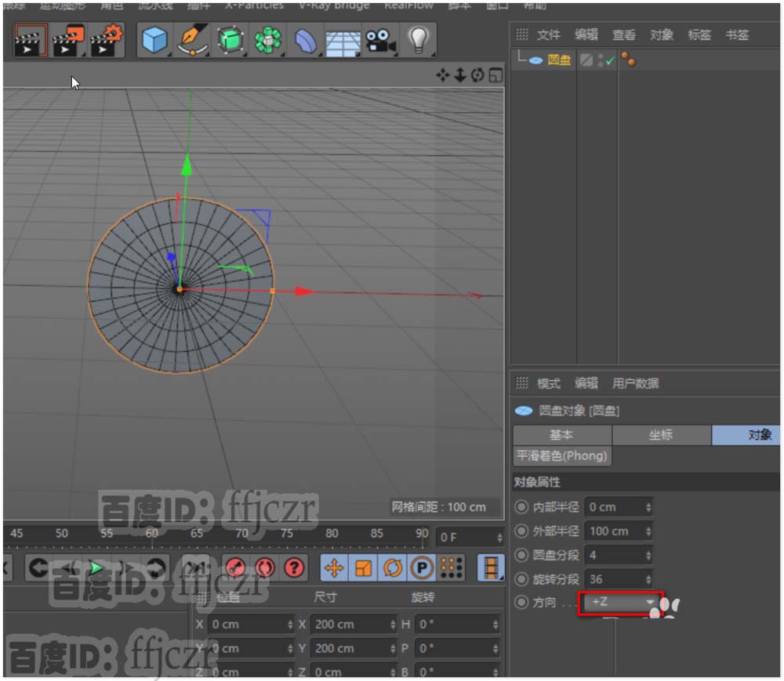Toggle animation circle beside 旋转分段
The width and height of the screenshot is (784, 681).
tap(521, 579)
